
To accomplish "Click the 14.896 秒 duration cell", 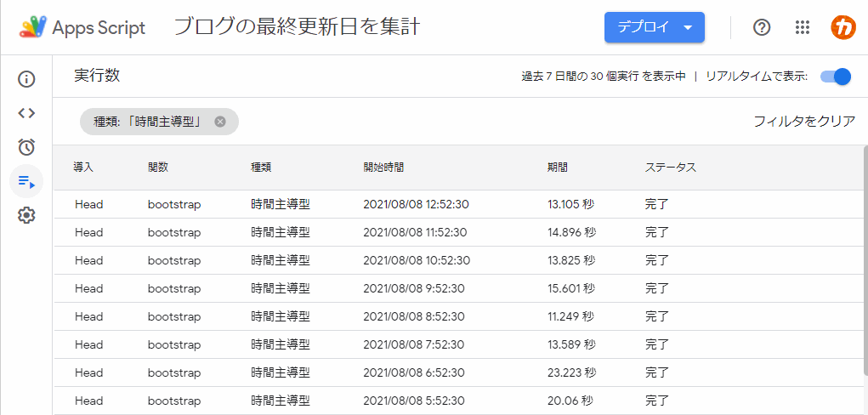I will tap(571, 233).
